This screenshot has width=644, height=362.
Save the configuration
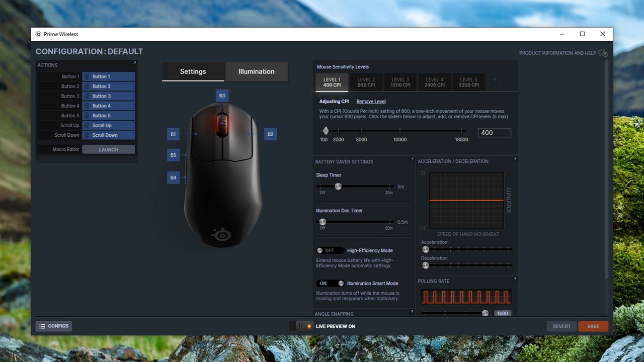pos(593,326)
